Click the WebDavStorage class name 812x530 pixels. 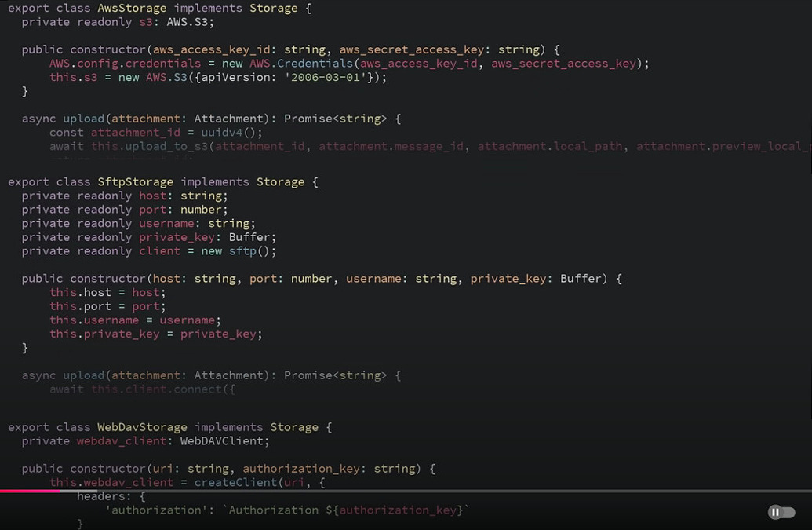pos(140,426)
